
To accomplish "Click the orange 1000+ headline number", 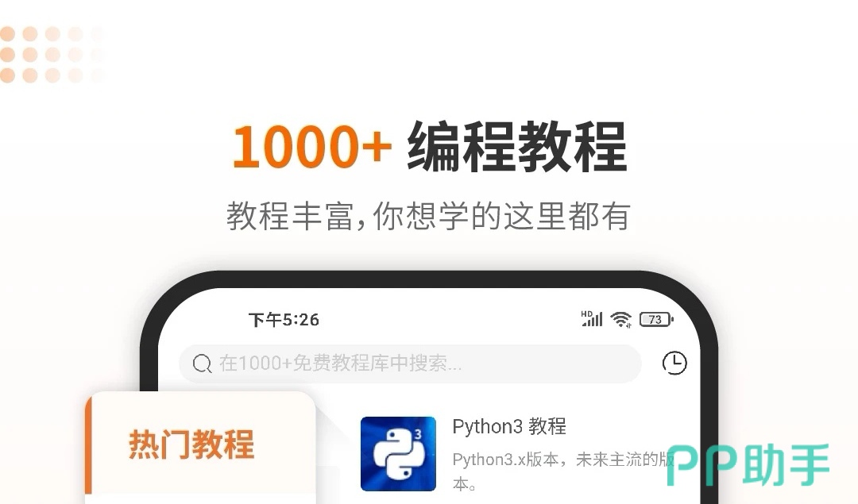I will pos(312,147).
